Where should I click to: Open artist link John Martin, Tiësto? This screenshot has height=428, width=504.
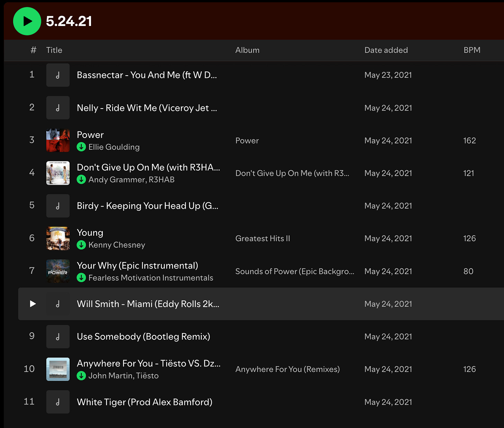point(124,376)
